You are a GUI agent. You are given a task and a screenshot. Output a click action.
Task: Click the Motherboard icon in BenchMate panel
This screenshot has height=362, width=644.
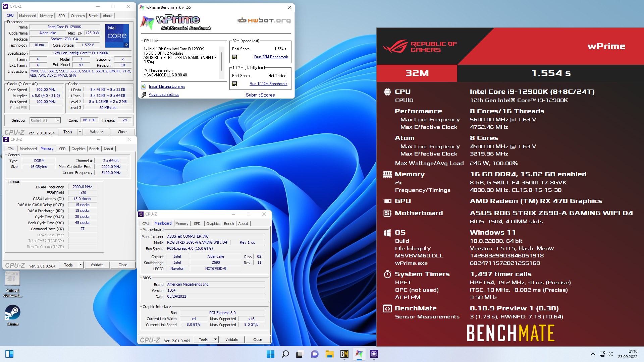coord(387,213)
